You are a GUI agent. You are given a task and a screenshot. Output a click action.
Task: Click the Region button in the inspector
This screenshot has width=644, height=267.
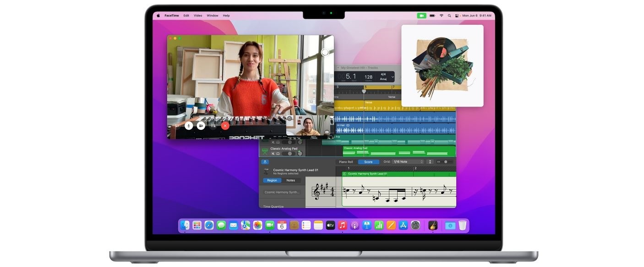(272, 181)
